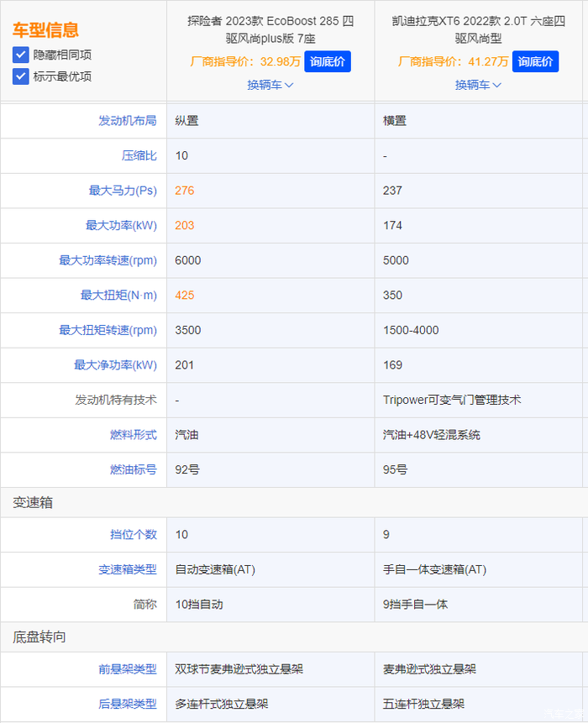Click the 燃油标号 parameter label

(x=133, y=470)
